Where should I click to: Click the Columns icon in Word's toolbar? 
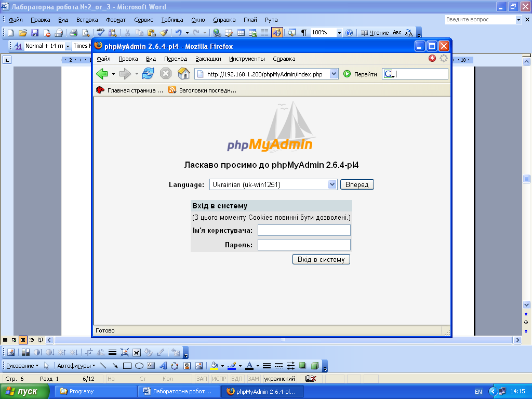pyautogui.click(x=264, y=33)
